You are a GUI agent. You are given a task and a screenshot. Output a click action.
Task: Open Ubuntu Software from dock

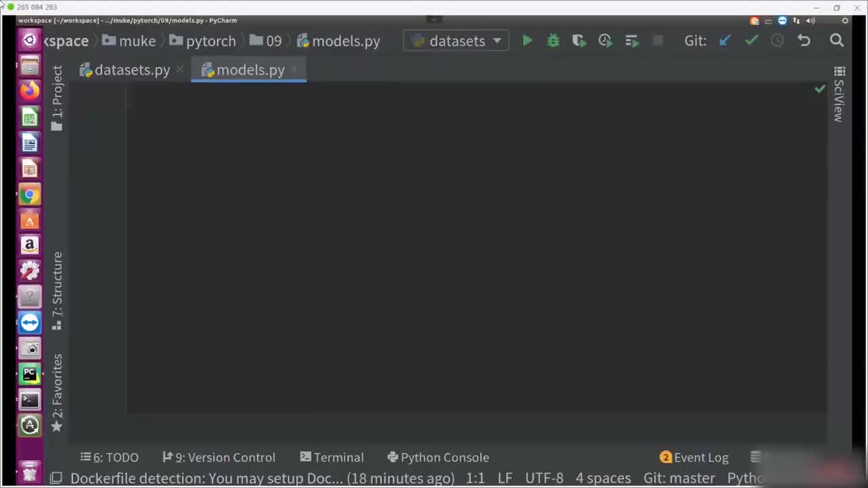[29, 220]
